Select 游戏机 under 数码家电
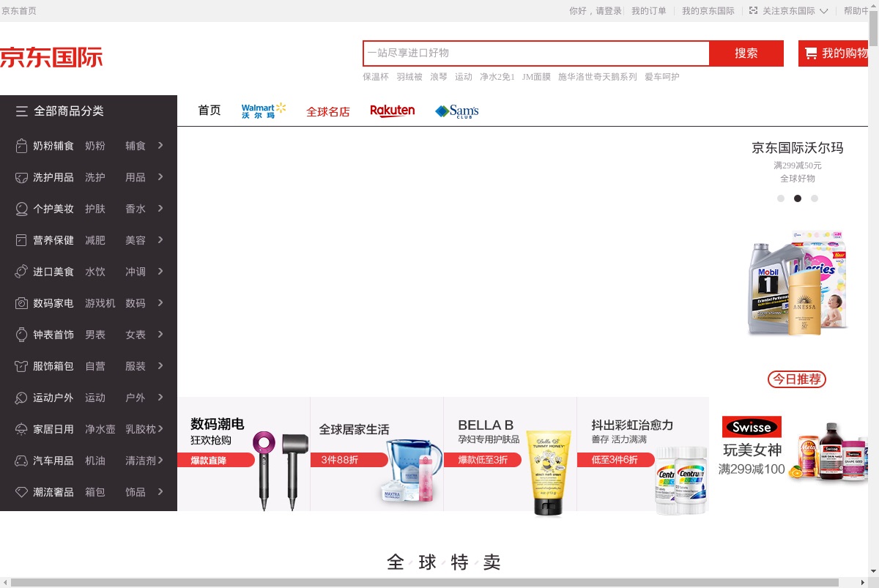The height and width of the screenshot is (588, 879). point(100,303)
